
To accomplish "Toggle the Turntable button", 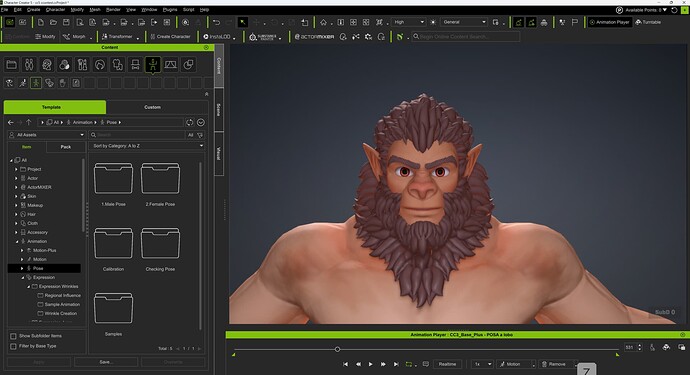I will click(648, 22).
